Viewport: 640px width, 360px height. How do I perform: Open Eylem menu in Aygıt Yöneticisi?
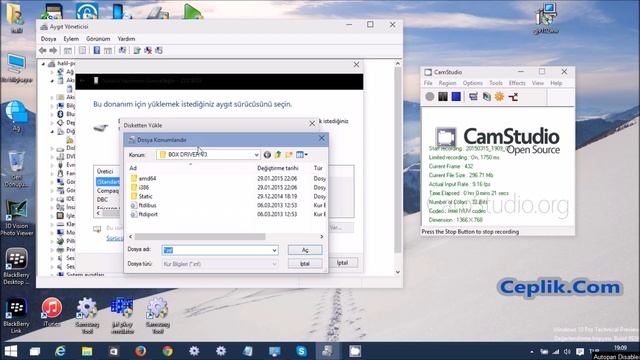point(71,39)
